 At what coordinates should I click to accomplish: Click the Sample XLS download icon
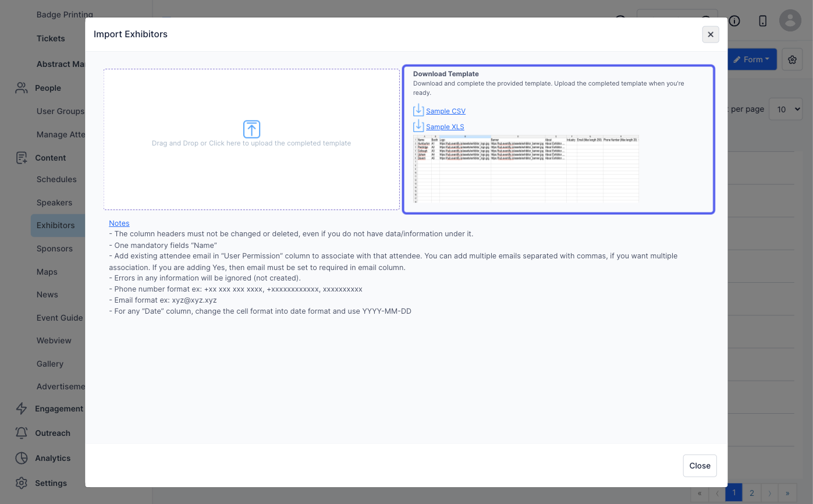point(418,126)
